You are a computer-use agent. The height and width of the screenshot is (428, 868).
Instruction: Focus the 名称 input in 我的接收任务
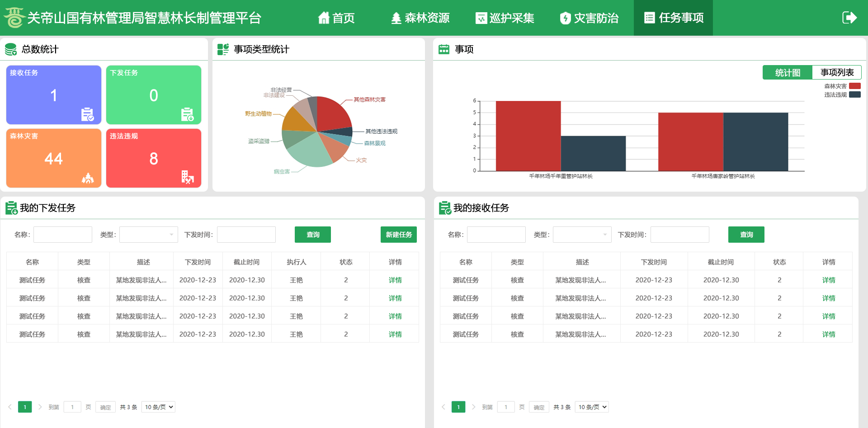(x=496, y=235)
